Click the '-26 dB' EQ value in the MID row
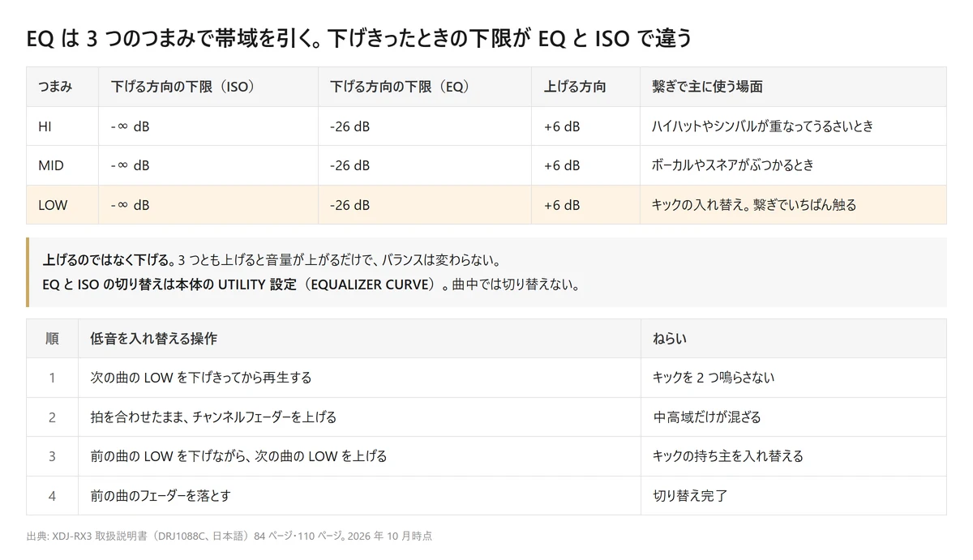Screen dimensions: 973x560 pyautogui.click(x=425, y=165)
